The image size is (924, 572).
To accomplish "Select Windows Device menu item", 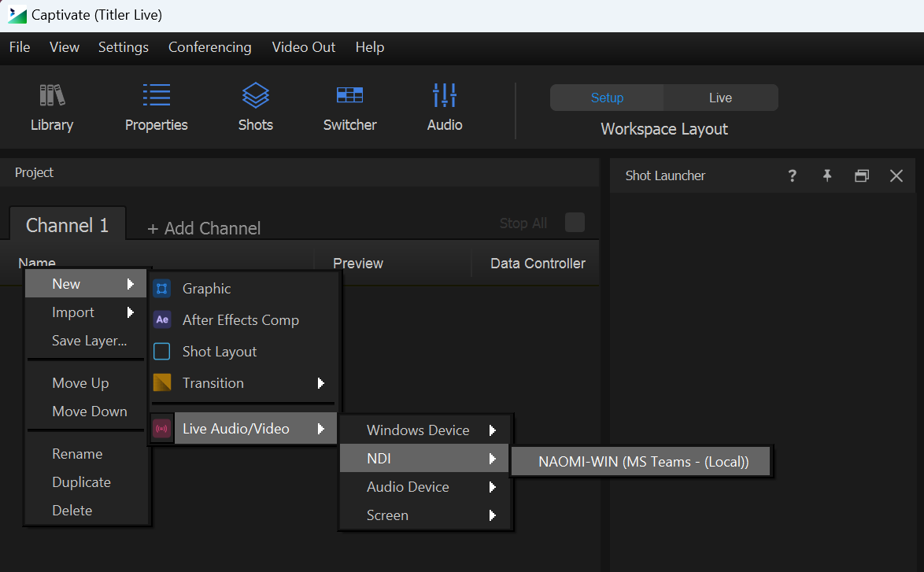I will pos(424,430).
